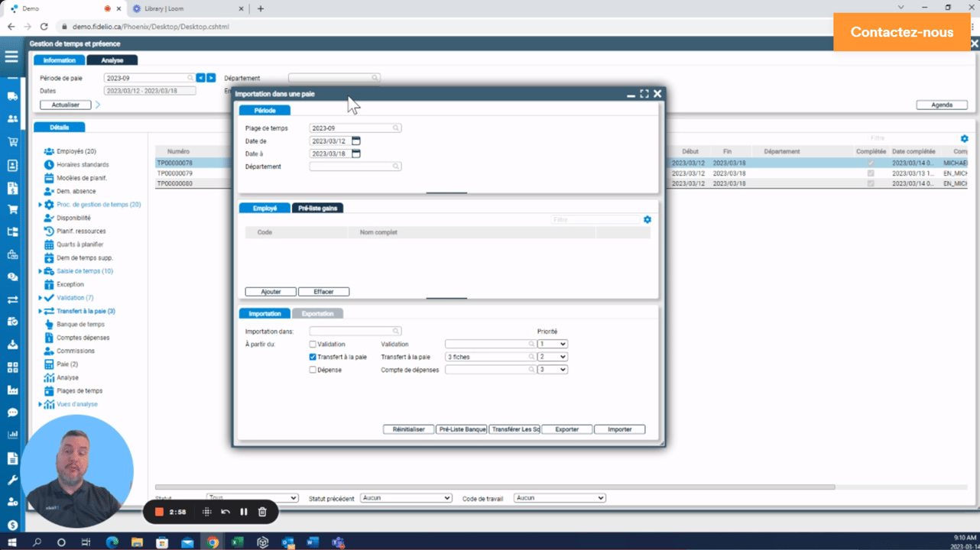Screen dimensions: 980x550
Task: Click the truck icon in left sidebar
Action: (x=12, y=96)
